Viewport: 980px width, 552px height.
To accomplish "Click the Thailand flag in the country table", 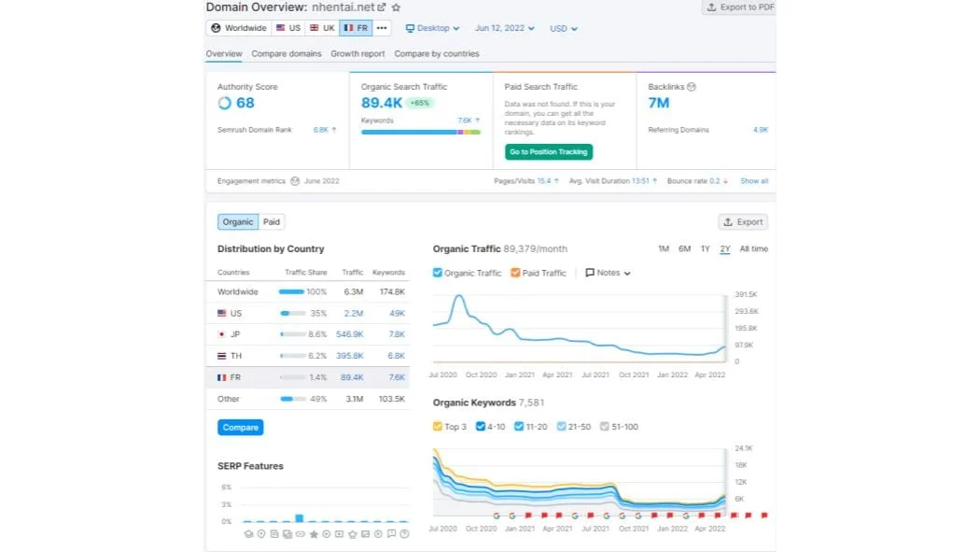I will pyautogui.click(x=222, y=356).
